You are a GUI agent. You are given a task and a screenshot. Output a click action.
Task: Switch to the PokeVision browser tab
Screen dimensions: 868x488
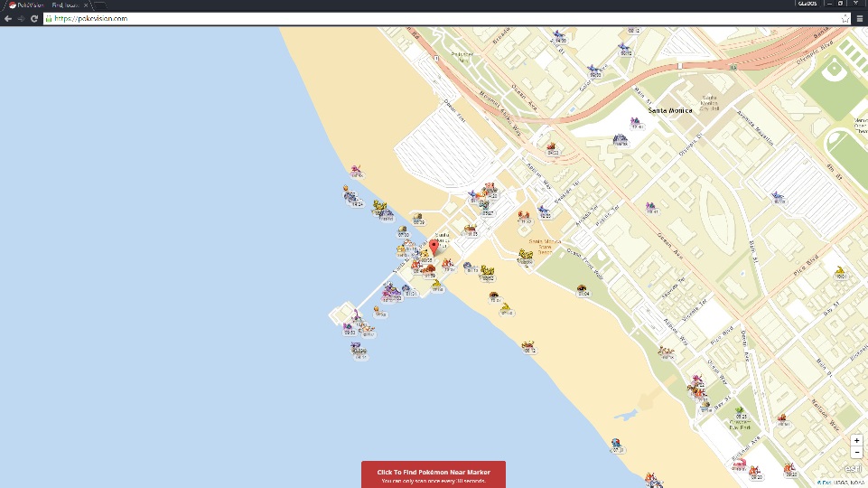coord(47,5)
